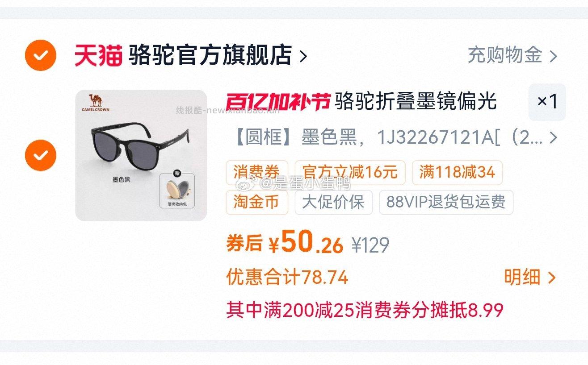Toggle the sunglasses item selection checkbox

click(x=41, y=155)
